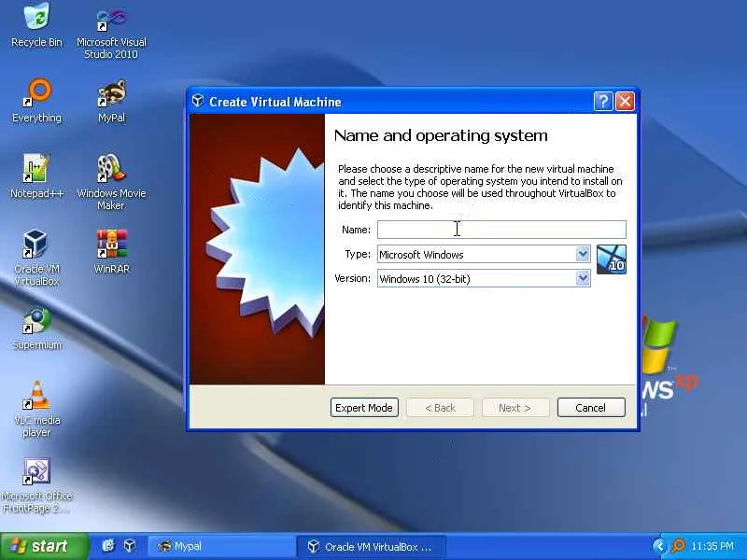
Task: Open the Type dropdown list
Action: tap(583, 254)
